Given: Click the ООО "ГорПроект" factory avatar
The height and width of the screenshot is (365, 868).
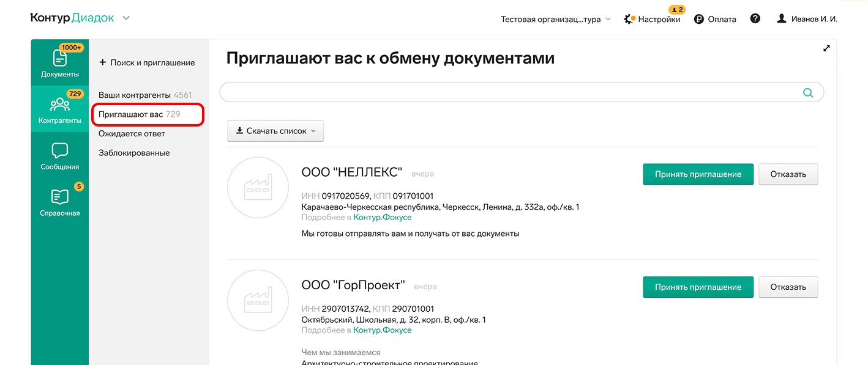Looking at the screenshot, I should click(x=258, y=301).
